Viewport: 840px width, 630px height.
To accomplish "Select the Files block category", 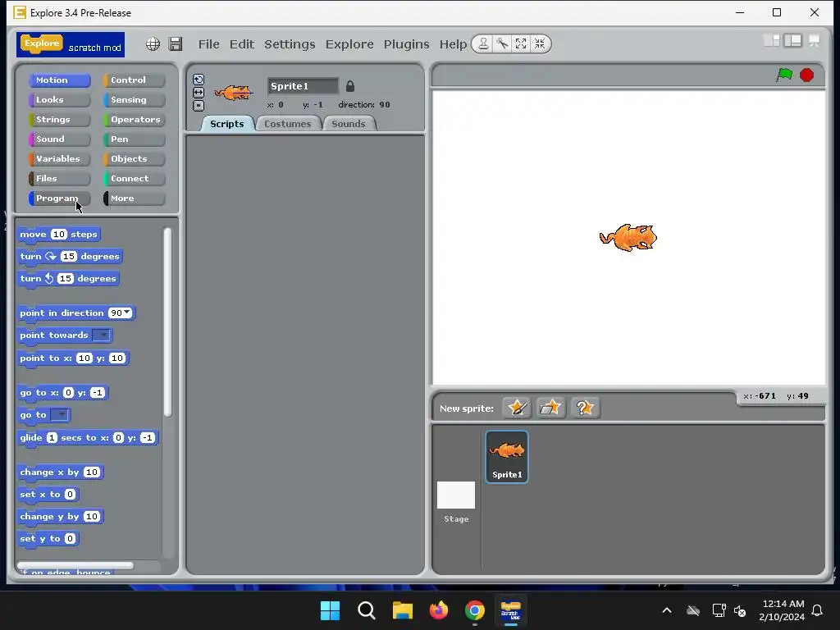I will (59, 178).
